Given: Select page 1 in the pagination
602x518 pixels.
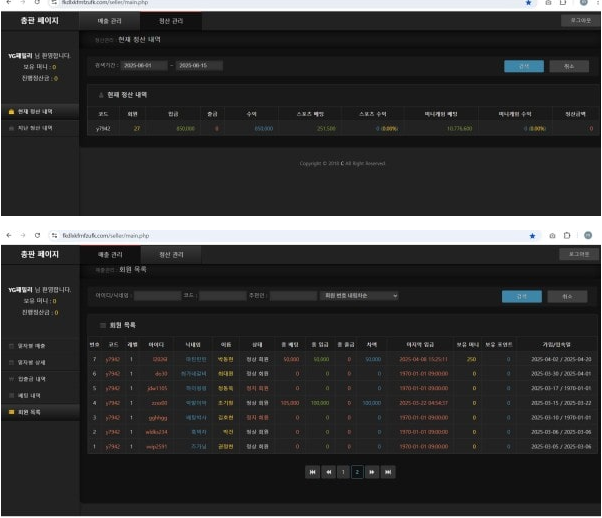Looking at the screenshot, I should [342, 471].
